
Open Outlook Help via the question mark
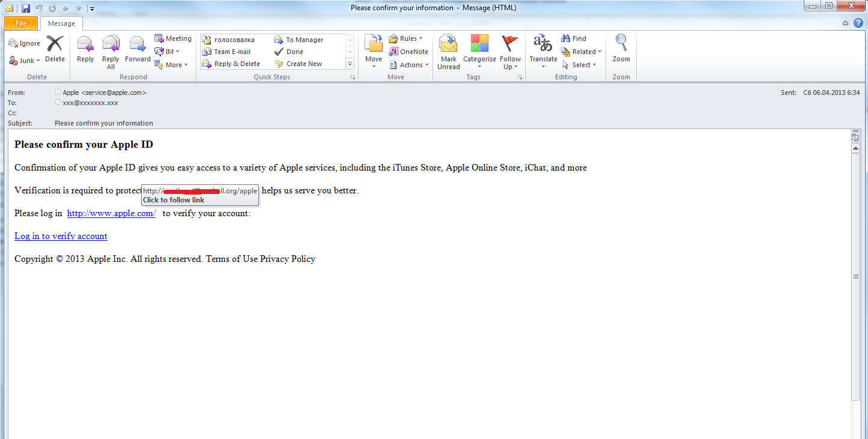tap(859, 23)
